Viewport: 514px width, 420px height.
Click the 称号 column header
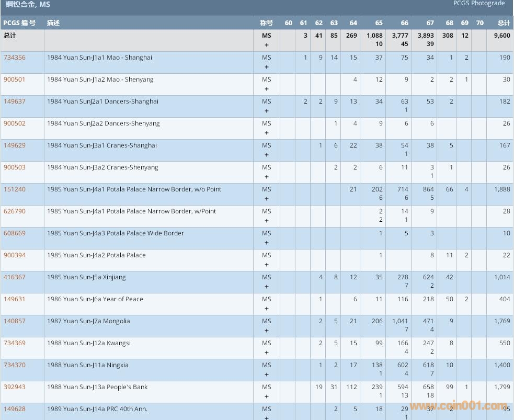point(266,23)
